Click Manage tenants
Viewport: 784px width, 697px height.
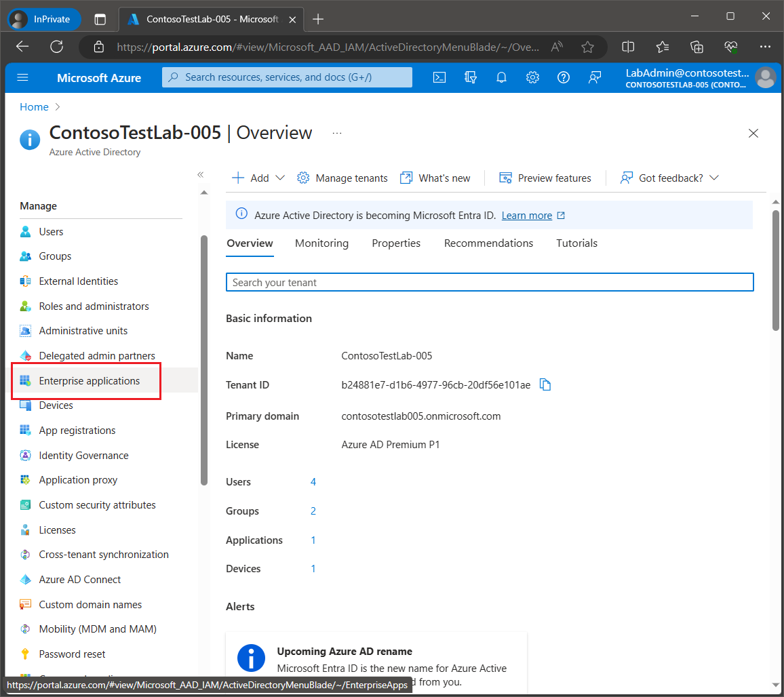[x=342, y=178]
